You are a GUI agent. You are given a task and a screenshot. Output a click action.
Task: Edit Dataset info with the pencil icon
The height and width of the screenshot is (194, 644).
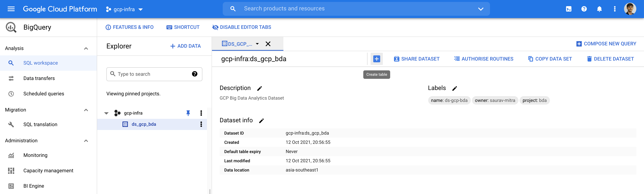[261, 121]
